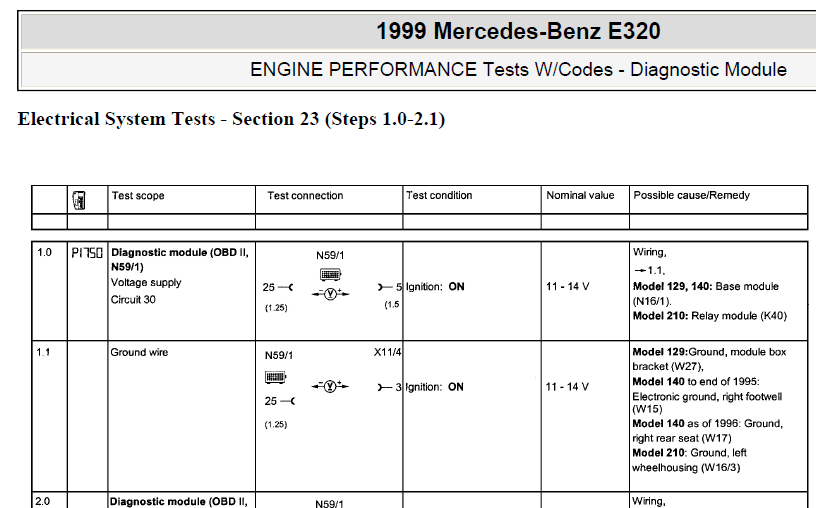Click the arrow before 1.1 in remedy column
Screen dimensions: 816x508
click(640, 271)
